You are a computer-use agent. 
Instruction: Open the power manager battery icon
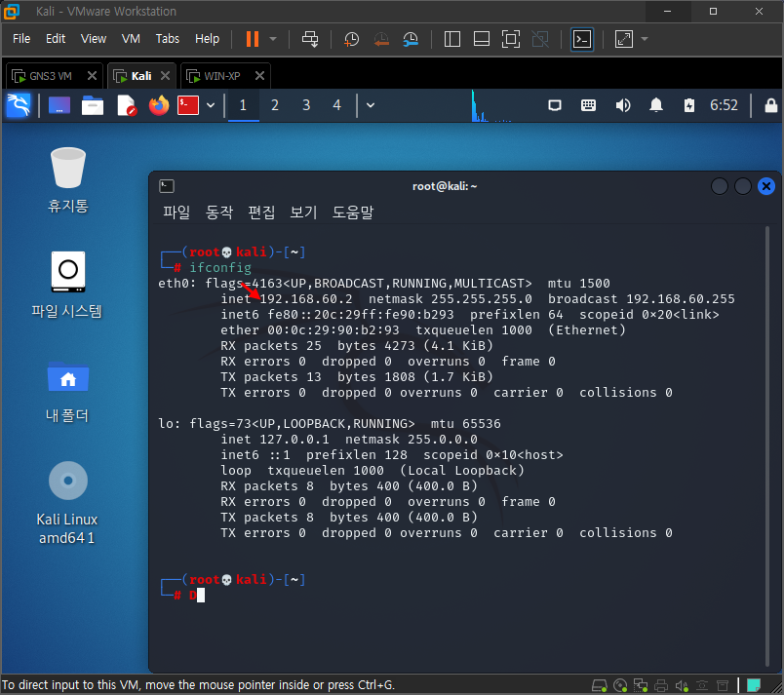[x=689, y=105]
